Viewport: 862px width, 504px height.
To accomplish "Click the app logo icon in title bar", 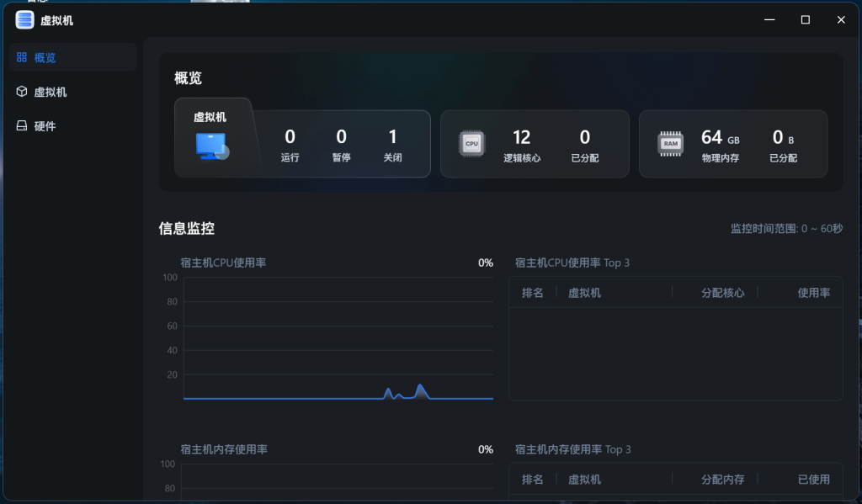I will coord(24,19).
